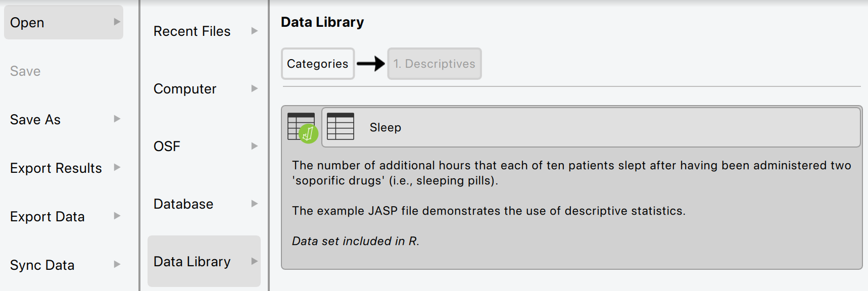Open the Save As menu
This screenshot has height=291, width=868.
(35, 120)
